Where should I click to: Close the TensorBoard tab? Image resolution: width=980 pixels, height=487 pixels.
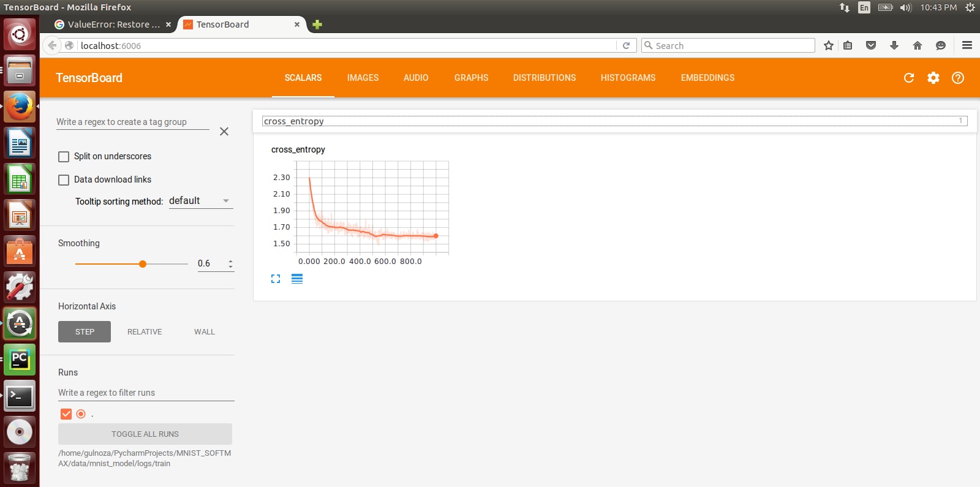(297, 25)
